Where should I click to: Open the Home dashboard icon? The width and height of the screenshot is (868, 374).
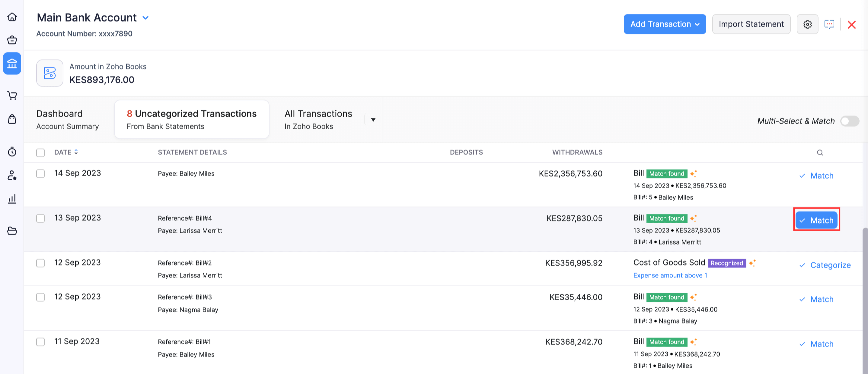[x=12, y=17]
